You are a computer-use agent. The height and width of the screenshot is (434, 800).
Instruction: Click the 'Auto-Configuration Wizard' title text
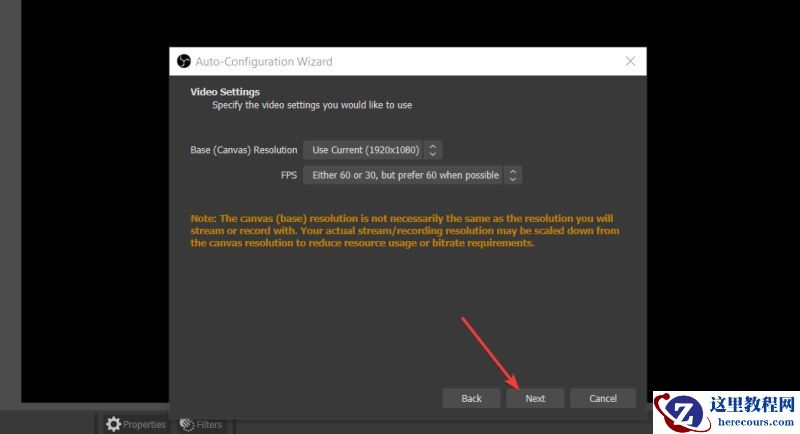coord(264,62)
